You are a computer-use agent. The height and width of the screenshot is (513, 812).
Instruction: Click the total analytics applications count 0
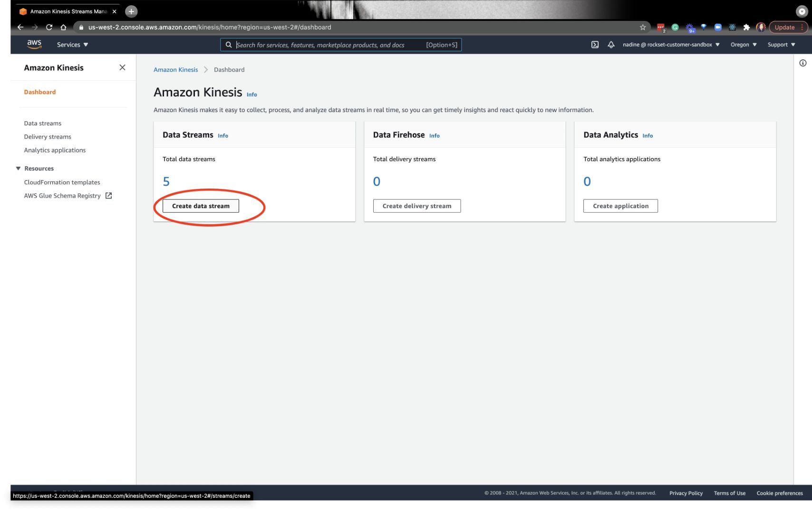(587, 181)
